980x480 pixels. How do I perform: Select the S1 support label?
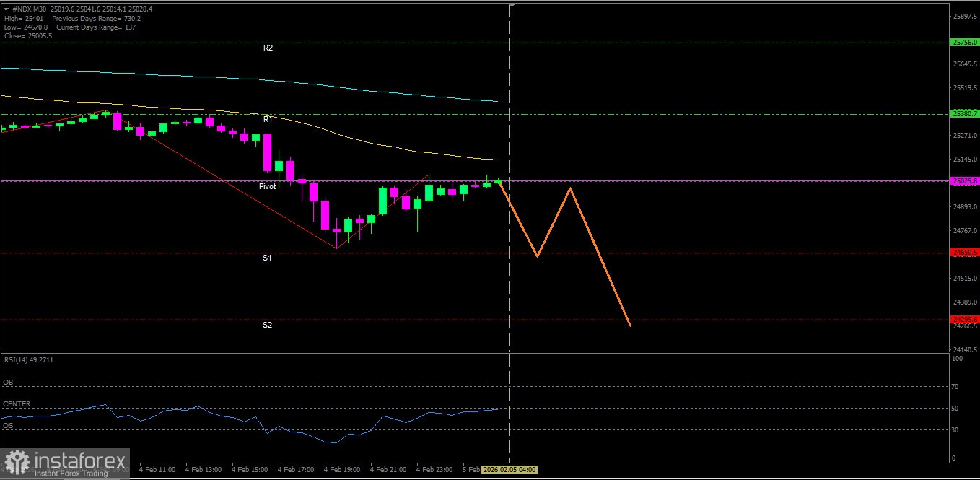point(267,258)
